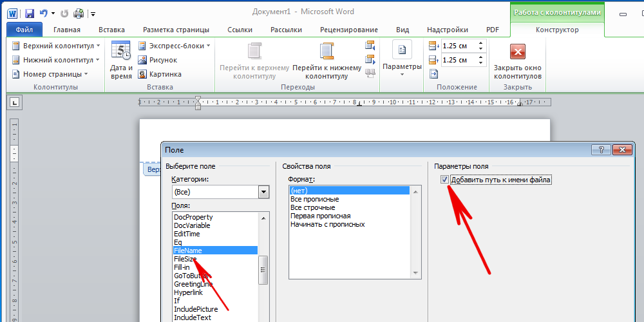Click insert alignment tab icon
Image resolution: width=644 pixels, height=322 pixels.
click(433, 74)
